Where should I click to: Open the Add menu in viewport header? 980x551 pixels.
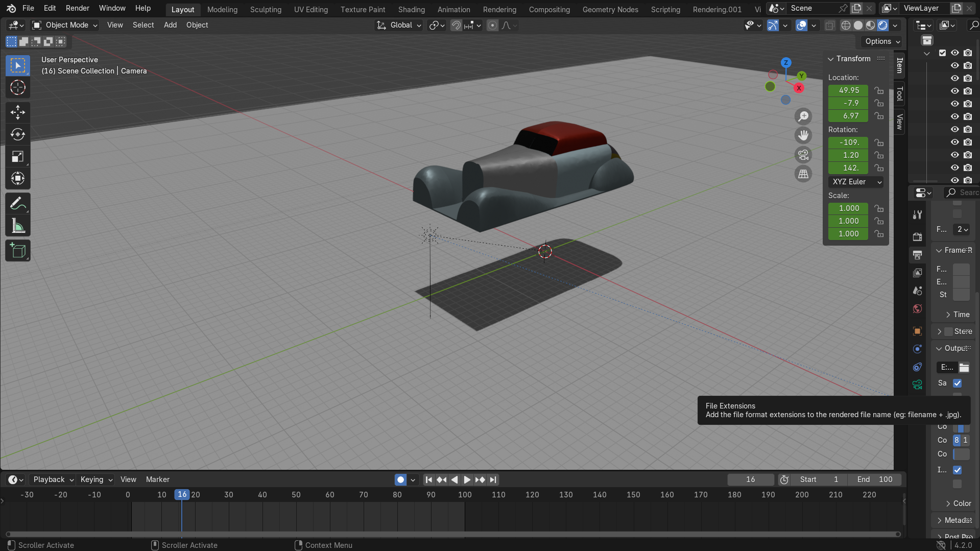170,25
